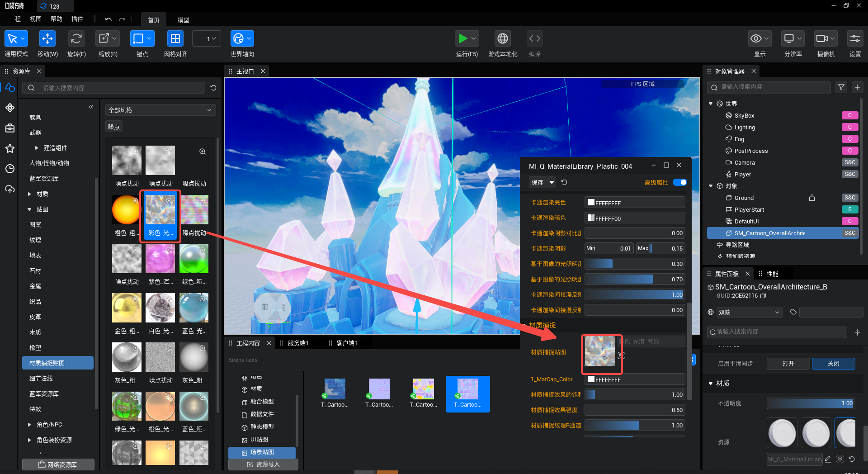868x474 pixels.
Task: Open the favorites star sidebar icon
Action: coord(10,148)
